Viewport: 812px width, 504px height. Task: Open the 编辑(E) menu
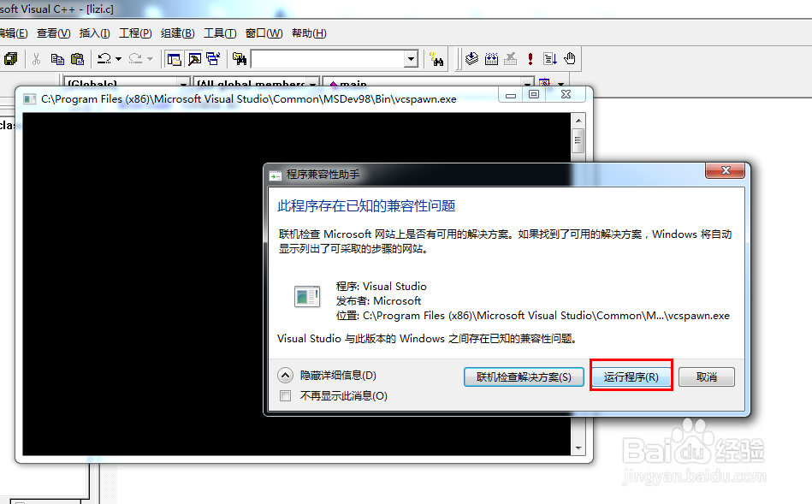pos(13,33)
